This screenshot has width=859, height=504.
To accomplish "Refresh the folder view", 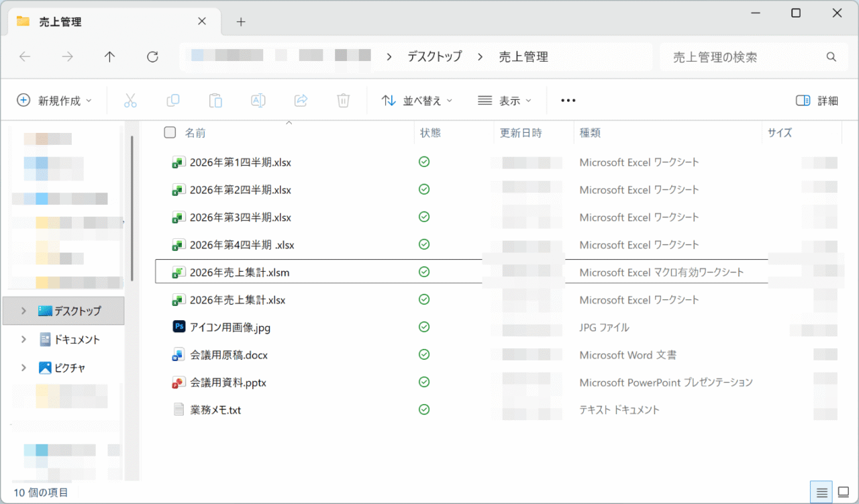I will point(152,56).
